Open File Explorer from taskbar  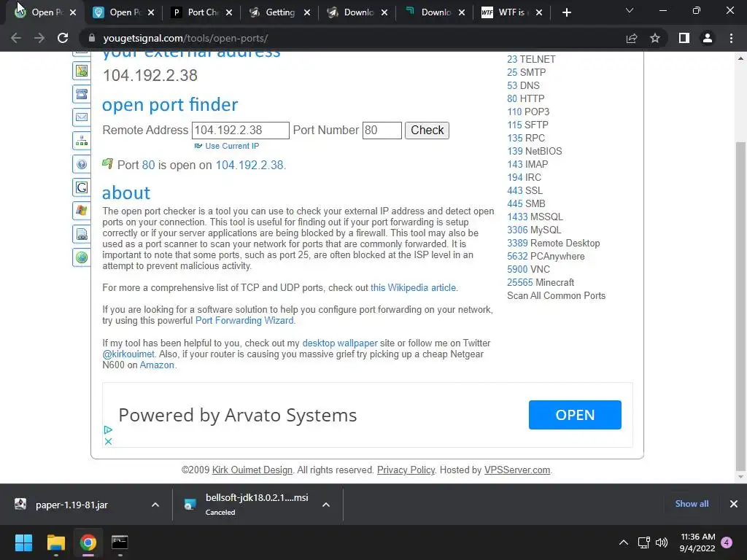pyautogui.click(x=55, y=542)
